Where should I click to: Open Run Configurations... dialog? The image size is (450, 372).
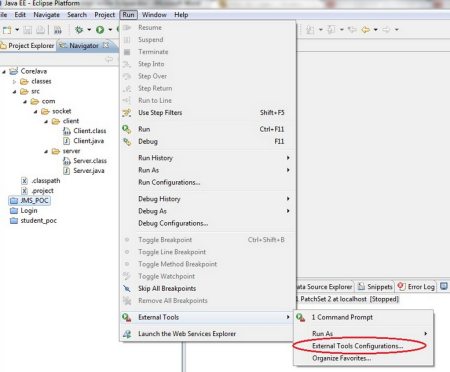(207, 182)
